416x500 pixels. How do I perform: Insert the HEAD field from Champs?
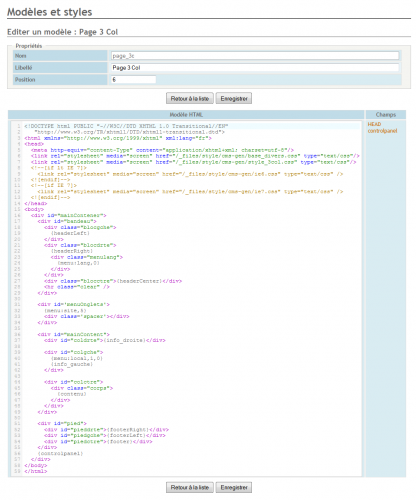point(374,124)
